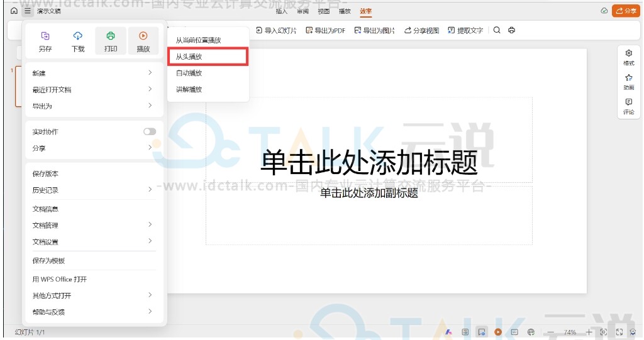The width and height of the screenshot is (644, 340).
Task: Start slideshow with the orange play button
Action: pyautogui.click(x=498, y=332)
